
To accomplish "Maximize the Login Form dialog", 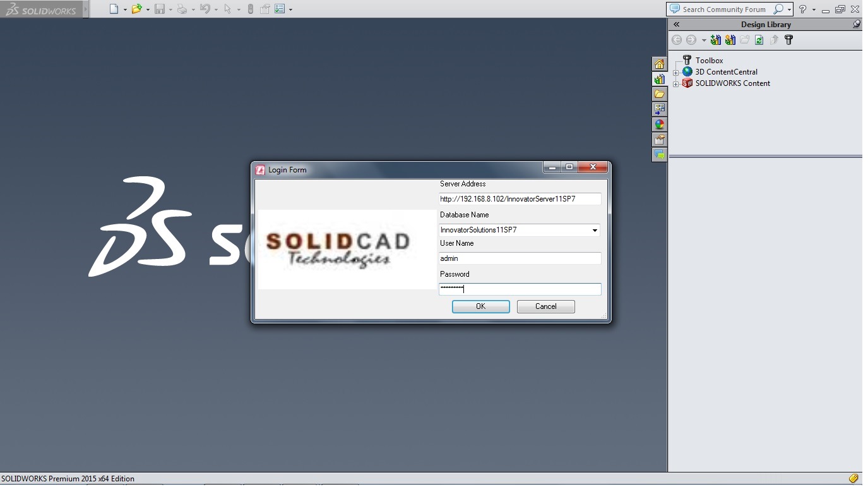I will 569,167.
